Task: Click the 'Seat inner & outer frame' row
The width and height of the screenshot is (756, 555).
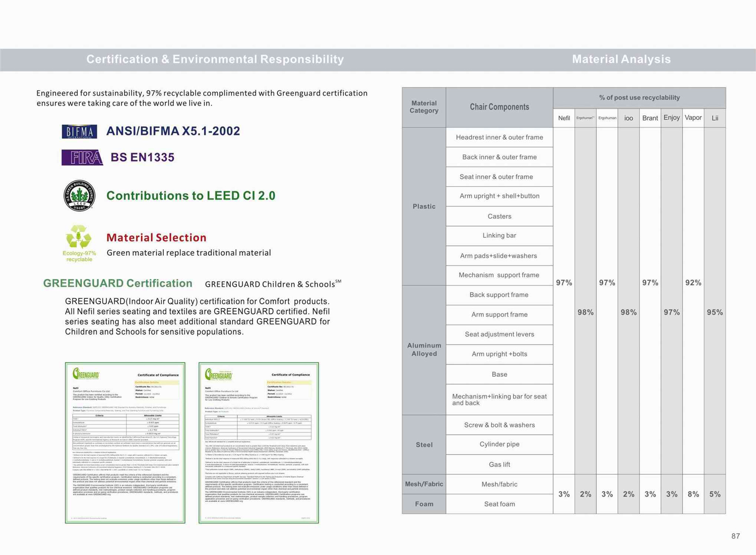Action: coord(499,177)
